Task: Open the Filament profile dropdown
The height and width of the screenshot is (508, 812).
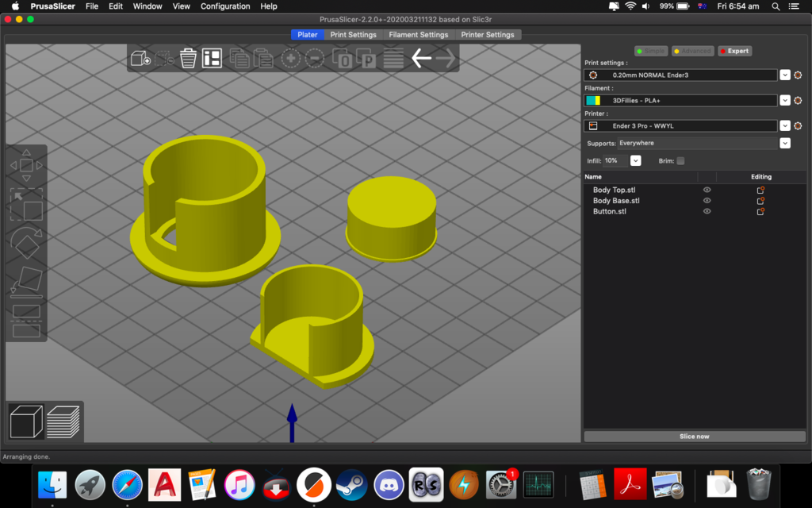Action: coord(785,100)
